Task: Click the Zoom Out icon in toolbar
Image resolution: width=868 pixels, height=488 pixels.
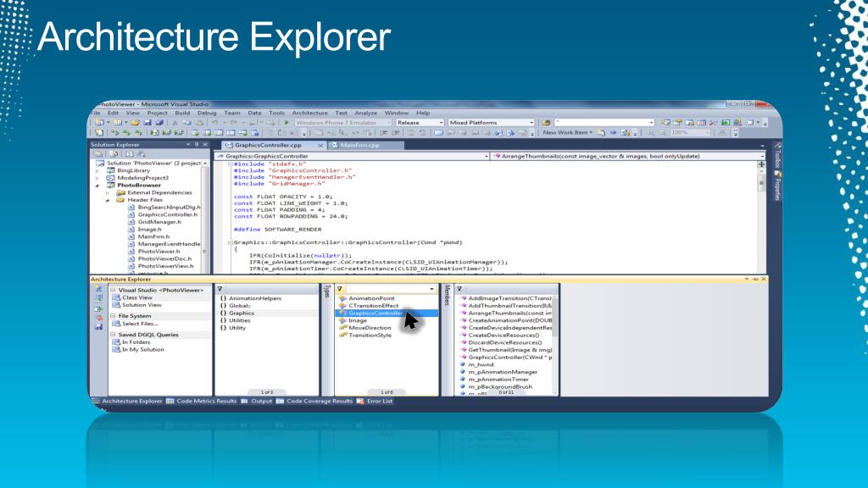Action: coord(662,133)
